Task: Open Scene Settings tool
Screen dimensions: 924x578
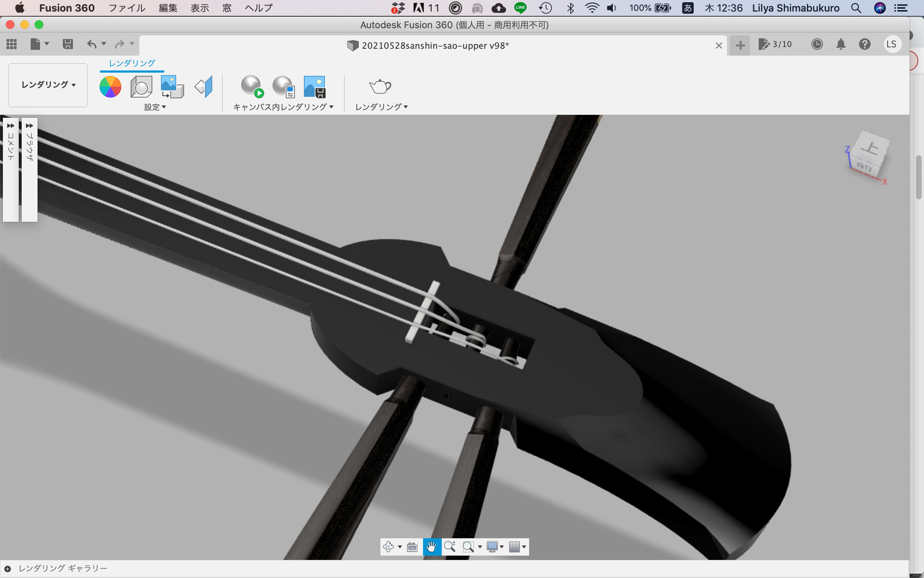Action: pos(141,87)
